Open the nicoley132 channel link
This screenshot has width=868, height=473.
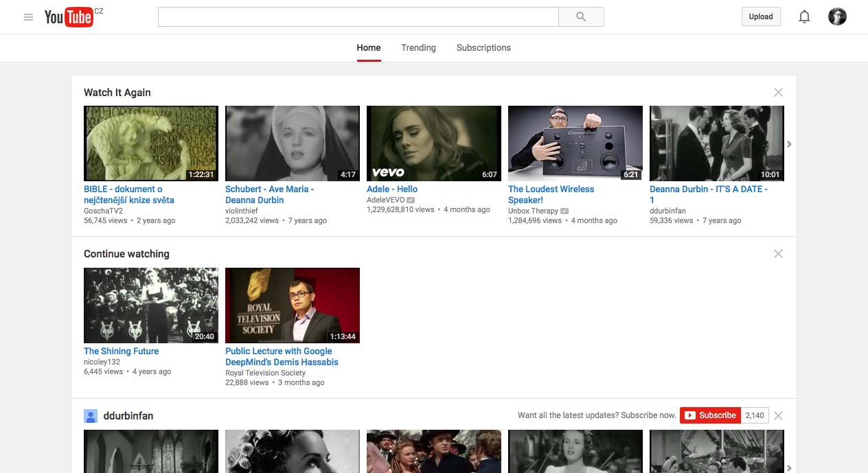pyautogui.click(x=102, y=362)
